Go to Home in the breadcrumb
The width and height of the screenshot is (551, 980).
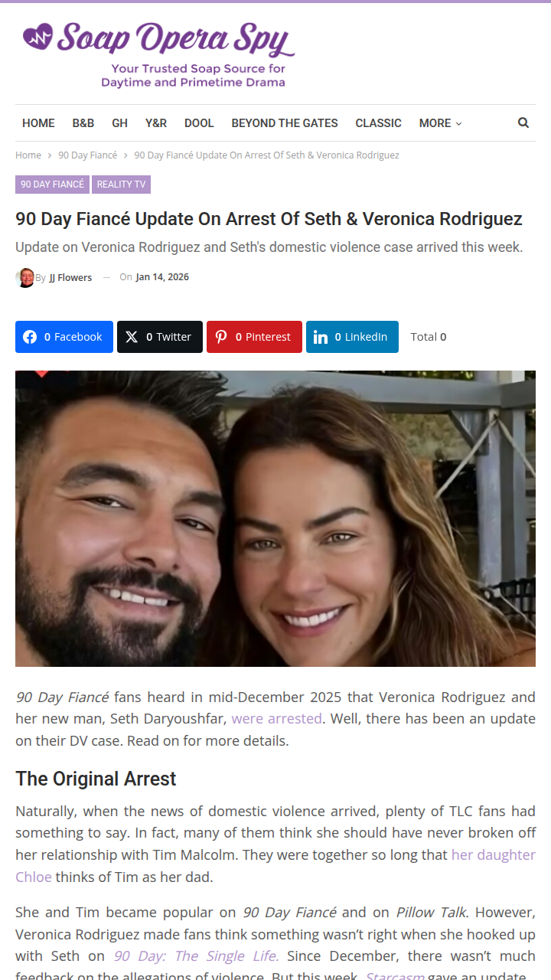28,155
